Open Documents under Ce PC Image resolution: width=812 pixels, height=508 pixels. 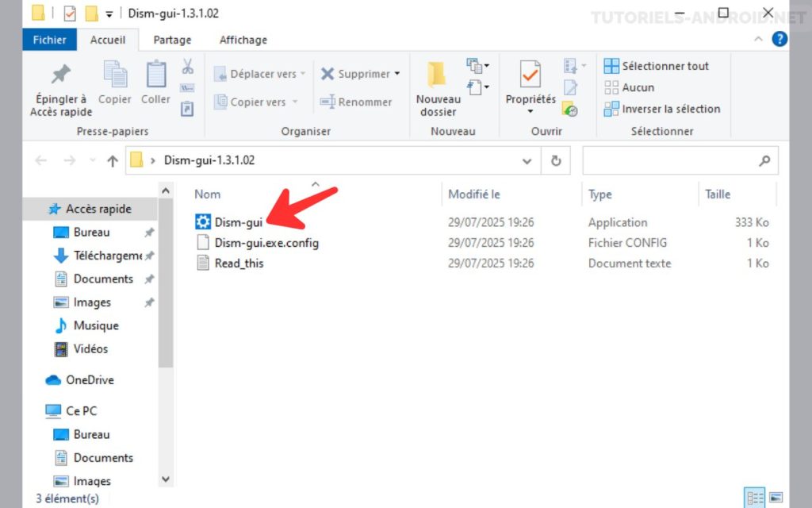coord(94,458)
